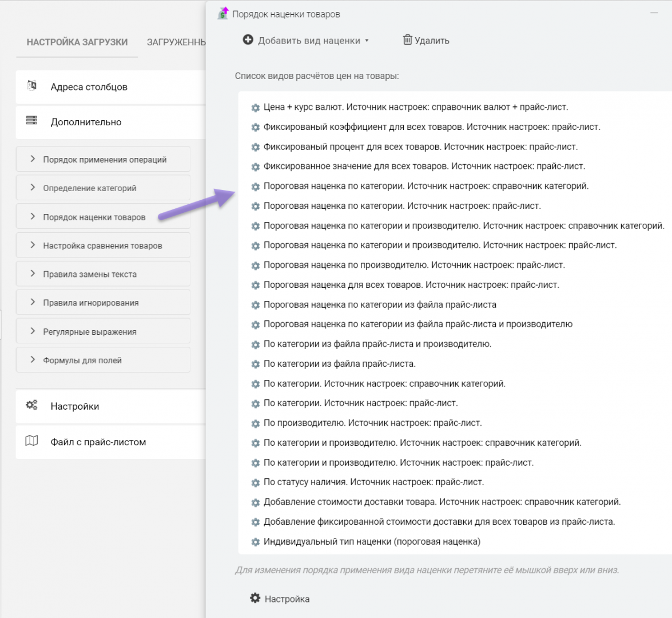This screenshot has height=618, width=672.
Task: Expand the Регулярные выражения section
Action: [33, 331]
